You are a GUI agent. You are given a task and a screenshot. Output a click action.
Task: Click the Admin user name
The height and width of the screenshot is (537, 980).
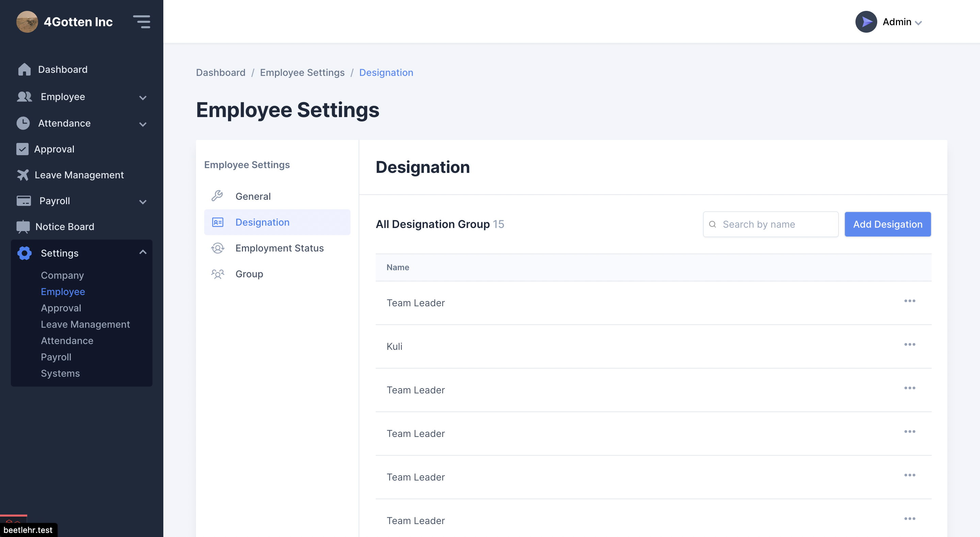(897, 22)
